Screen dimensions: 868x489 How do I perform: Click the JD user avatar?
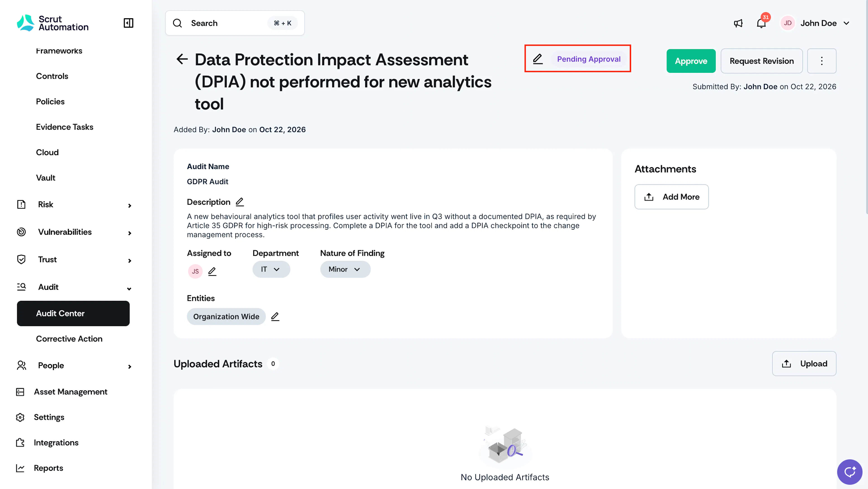(x=788, y=23)
